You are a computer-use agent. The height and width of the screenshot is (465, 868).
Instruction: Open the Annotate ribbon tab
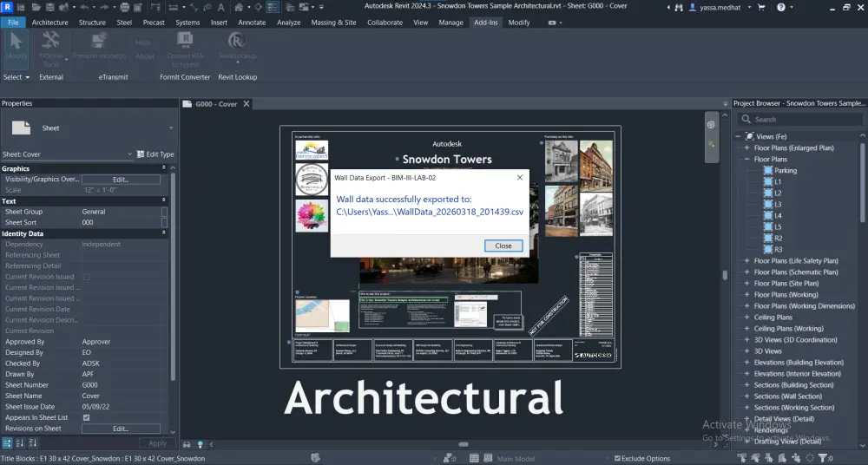252,23
